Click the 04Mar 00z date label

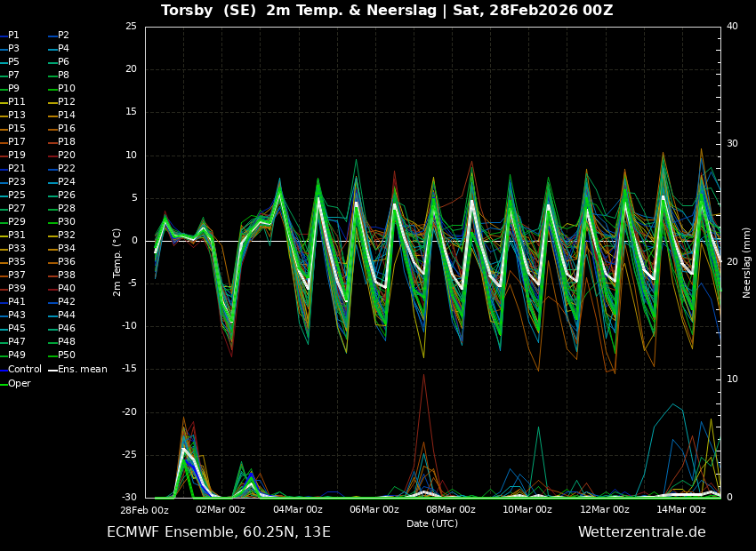click(x=298, y=510)
